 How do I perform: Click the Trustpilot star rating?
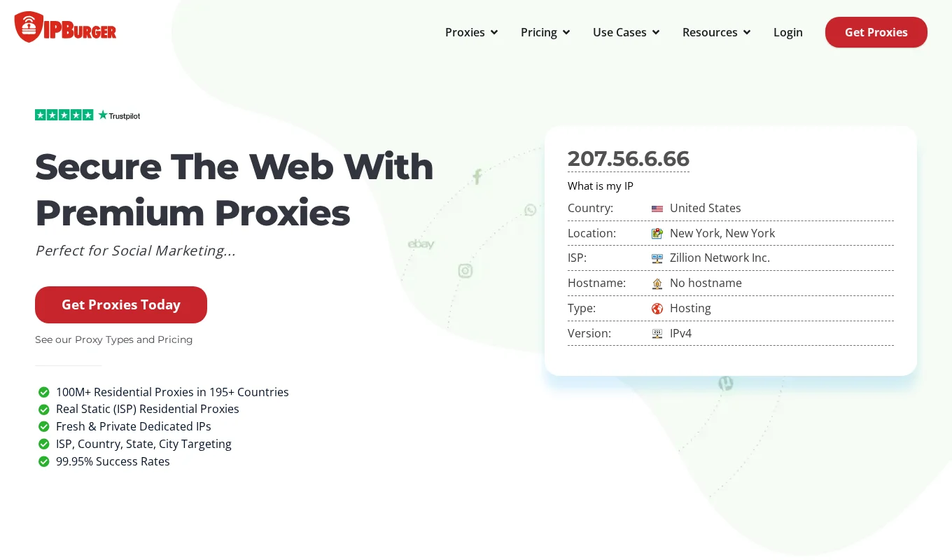(x=87, y=115)
